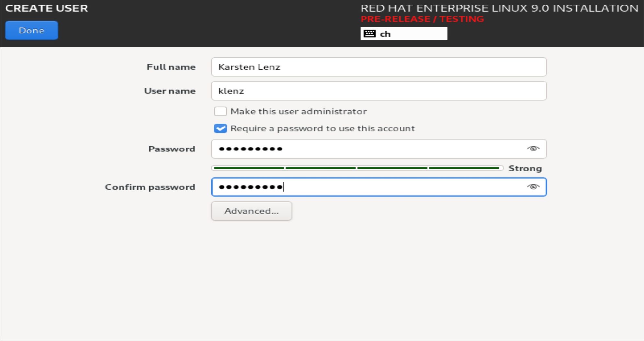Click the Done button
This screenshot has width=644, height=341.
[x=31, y=30]
